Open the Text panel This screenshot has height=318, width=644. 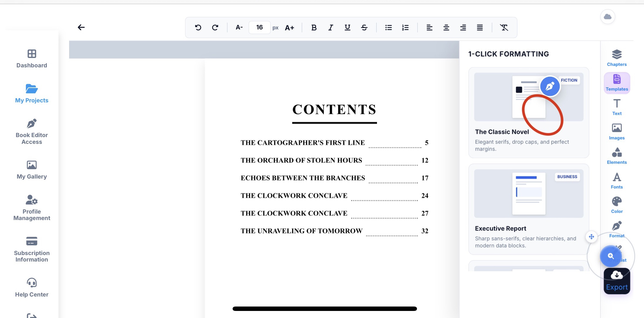pyautogui.click(x=617, y=107)
